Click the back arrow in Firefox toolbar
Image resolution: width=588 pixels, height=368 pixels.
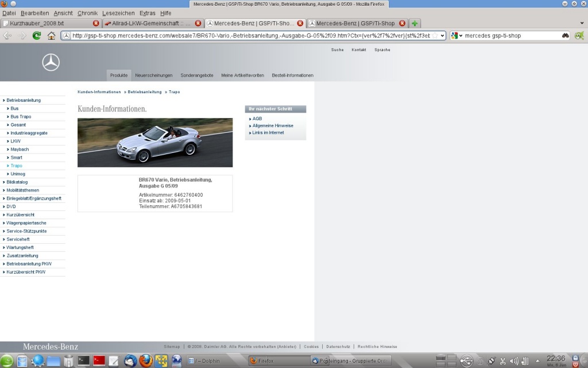[7, 36]
